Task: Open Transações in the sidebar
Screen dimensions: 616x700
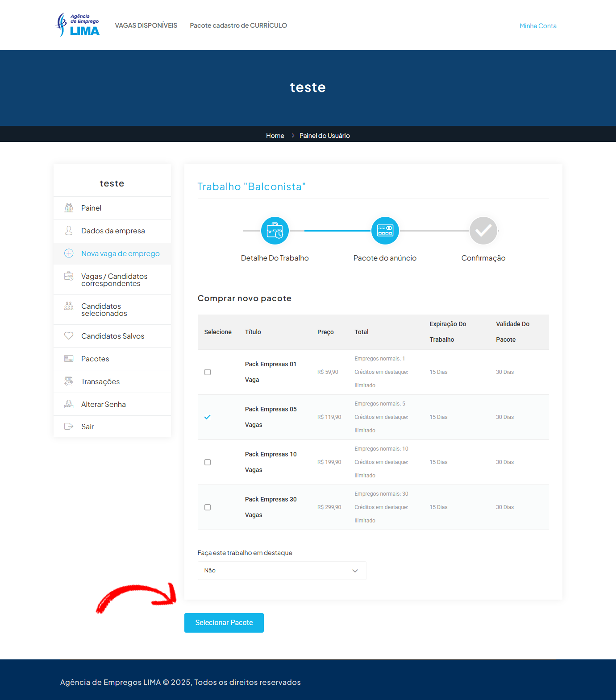Action: [100, 381]
